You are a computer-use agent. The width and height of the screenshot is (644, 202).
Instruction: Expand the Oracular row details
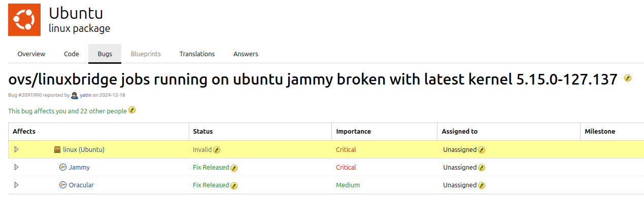click(16, 185)
